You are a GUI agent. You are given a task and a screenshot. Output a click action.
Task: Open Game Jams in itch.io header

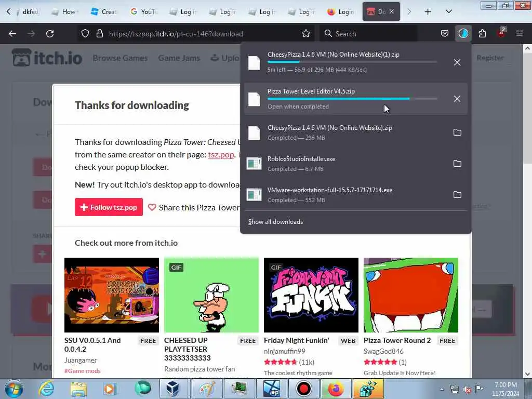click(x=179, y=58)
